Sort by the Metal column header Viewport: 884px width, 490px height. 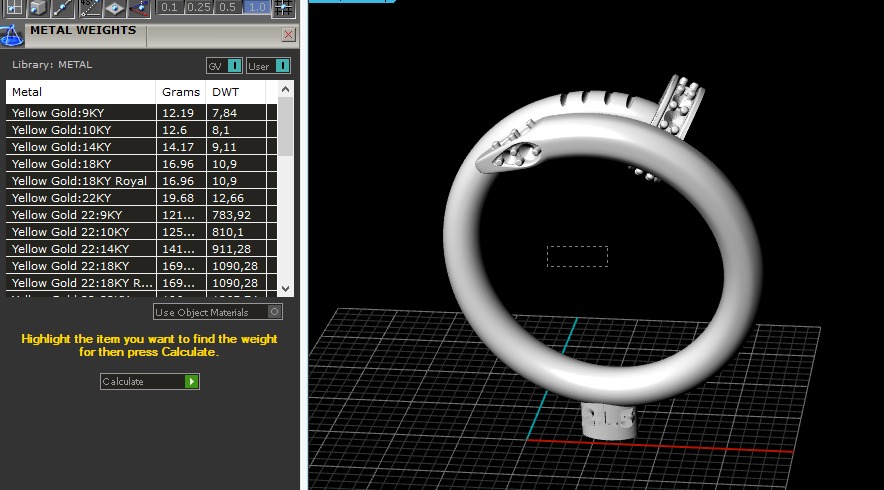click(x=81, y=92)
